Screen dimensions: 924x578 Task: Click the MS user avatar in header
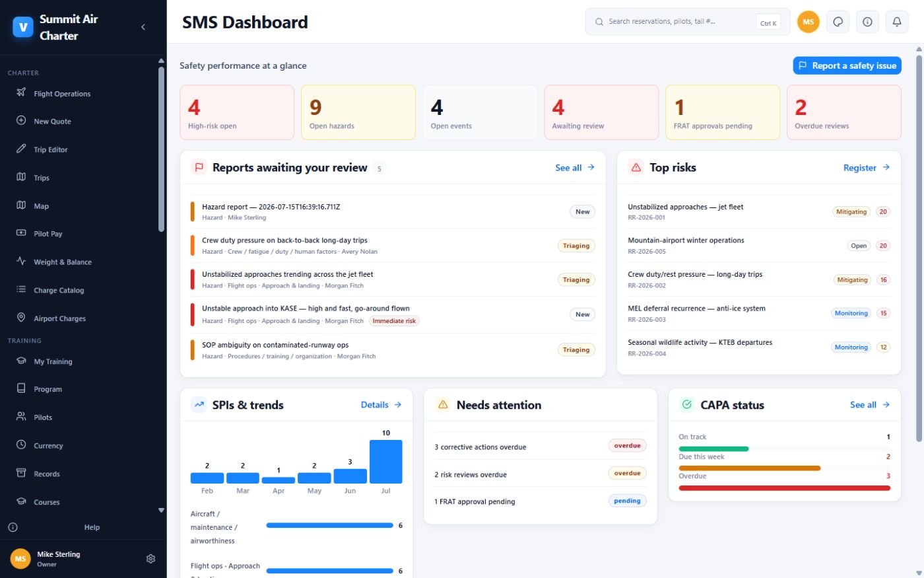click(x=808, y=22)
